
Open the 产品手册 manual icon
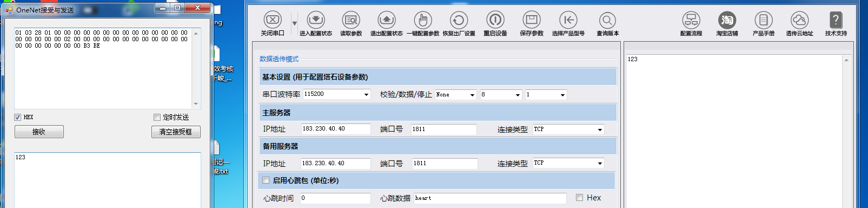[764, 20]
